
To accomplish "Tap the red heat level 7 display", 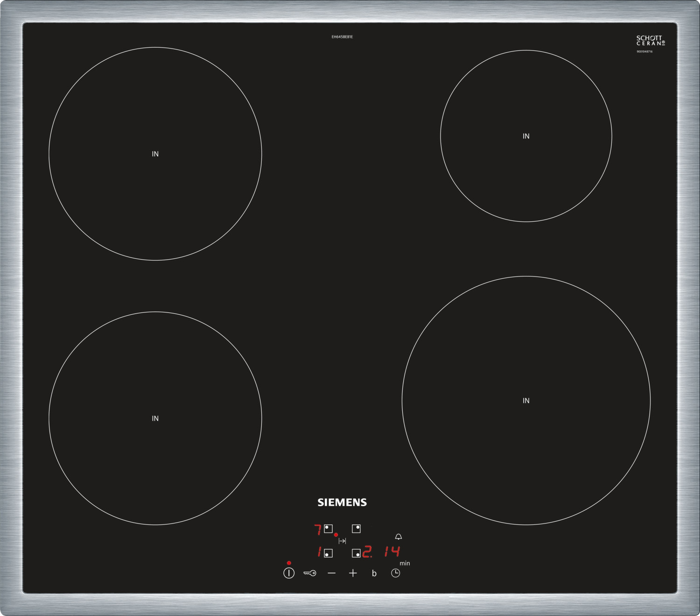I will click(x=318, y=530).
